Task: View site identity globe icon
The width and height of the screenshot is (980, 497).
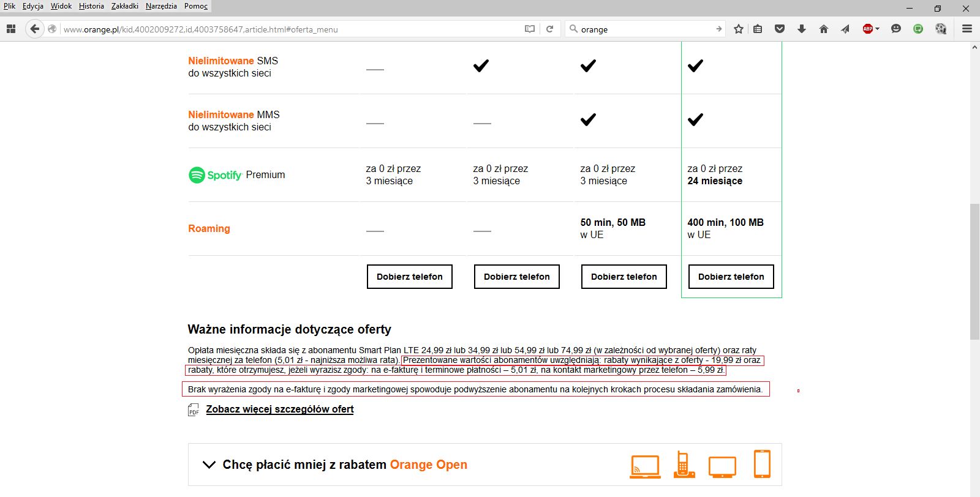Action: click(x=52, y=29)
